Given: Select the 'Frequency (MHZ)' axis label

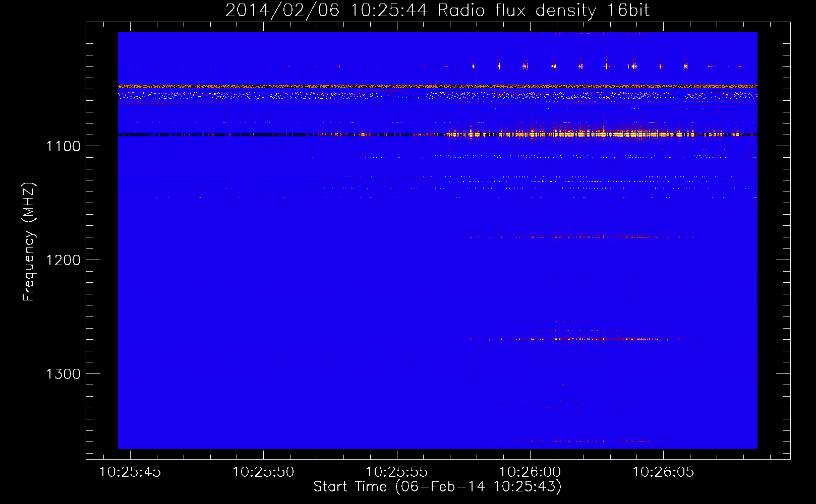Looking at the screenshot, I should pyautogui.click(x=29, y=242).
